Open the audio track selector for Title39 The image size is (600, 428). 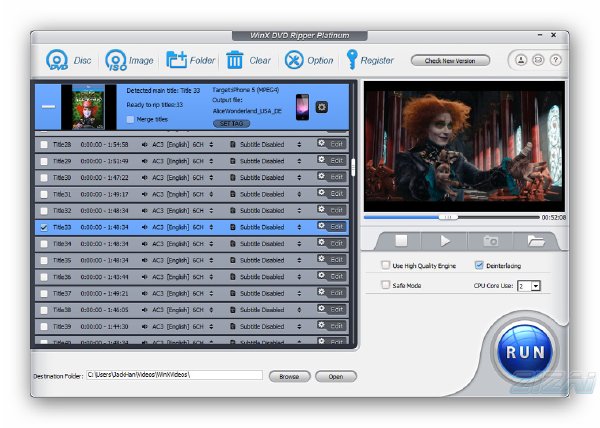pyautogui.click(x=211, y=327)
